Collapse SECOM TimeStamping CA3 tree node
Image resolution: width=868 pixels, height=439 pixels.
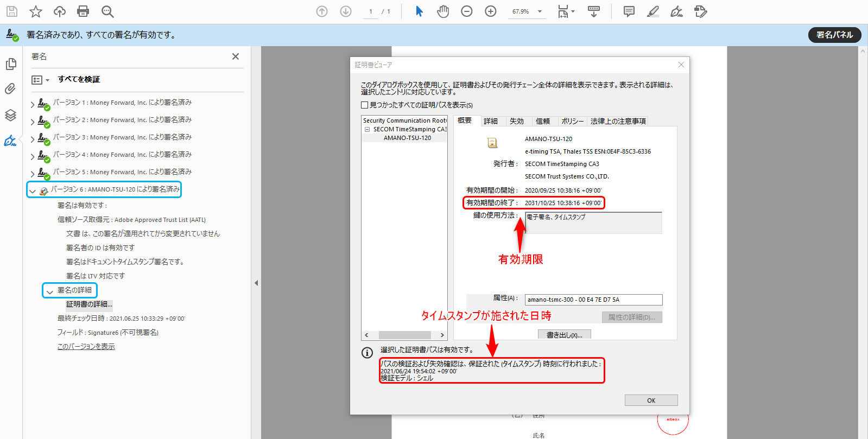pyautogui.click(x=368, y=129)
